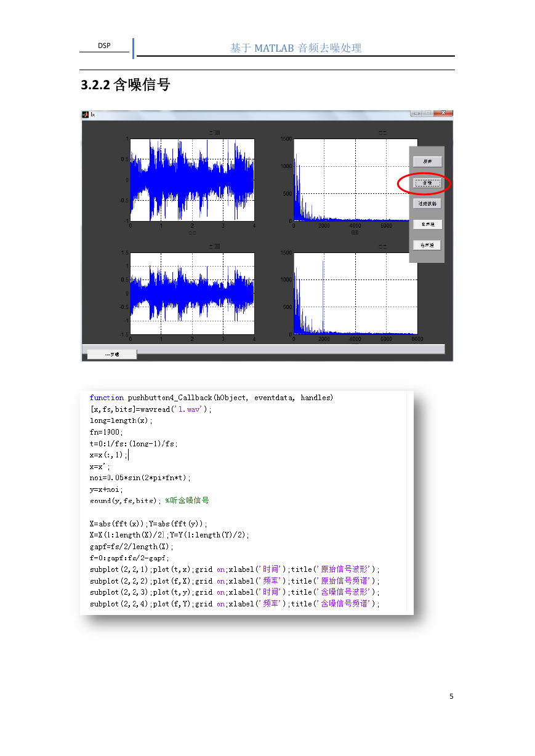The width and height of the screenshot is (535, 756).
Task: Click the page number 5
Action: click(451, 696)
